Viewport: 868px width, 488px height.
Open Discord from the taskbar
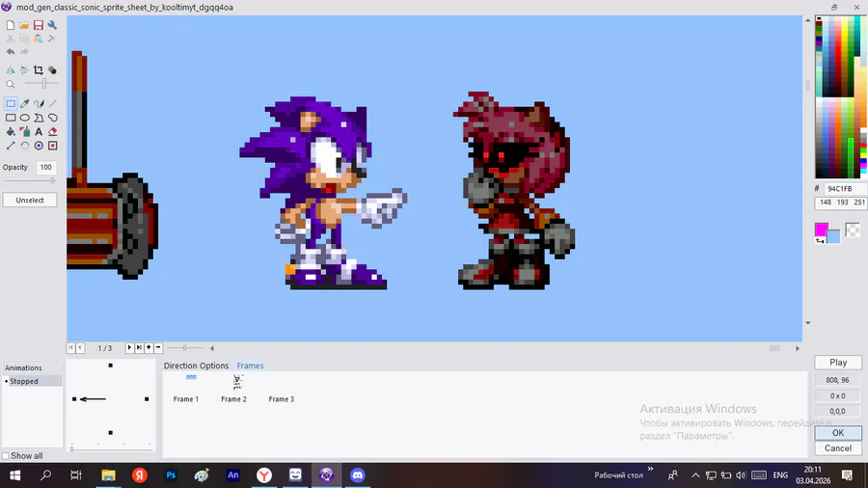[x=358, y=475]
